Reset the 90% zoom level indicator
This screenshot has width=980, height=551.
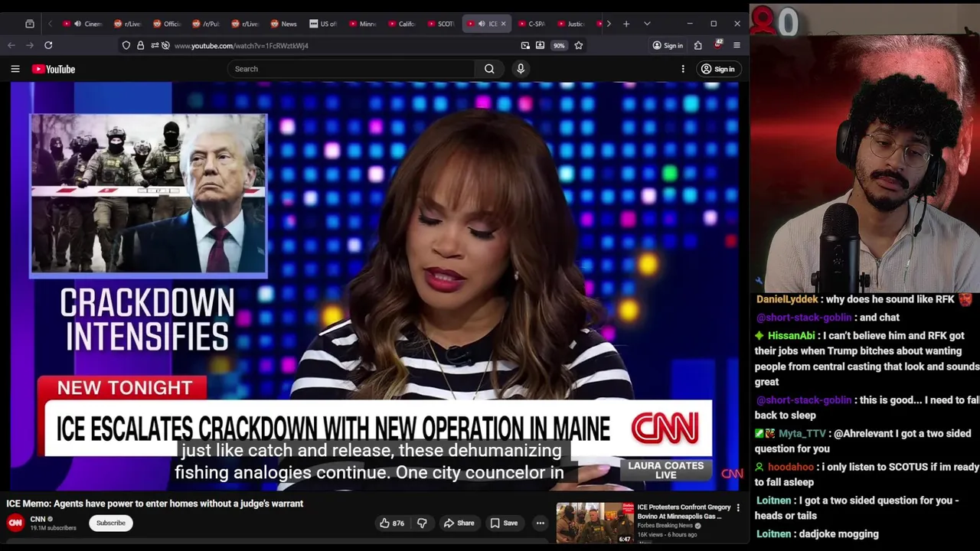[x=559, y=45]
